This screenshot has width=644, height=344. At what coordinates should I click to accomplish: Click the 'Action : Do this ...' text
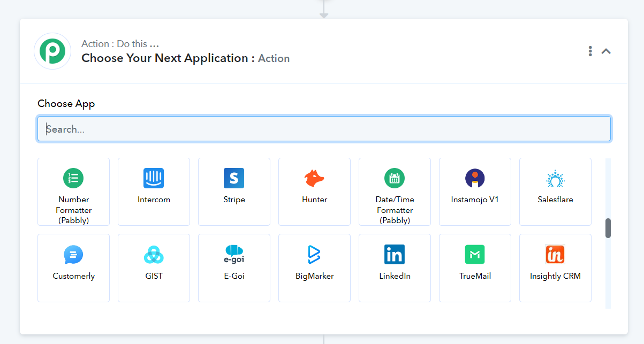tap(120, 44)
